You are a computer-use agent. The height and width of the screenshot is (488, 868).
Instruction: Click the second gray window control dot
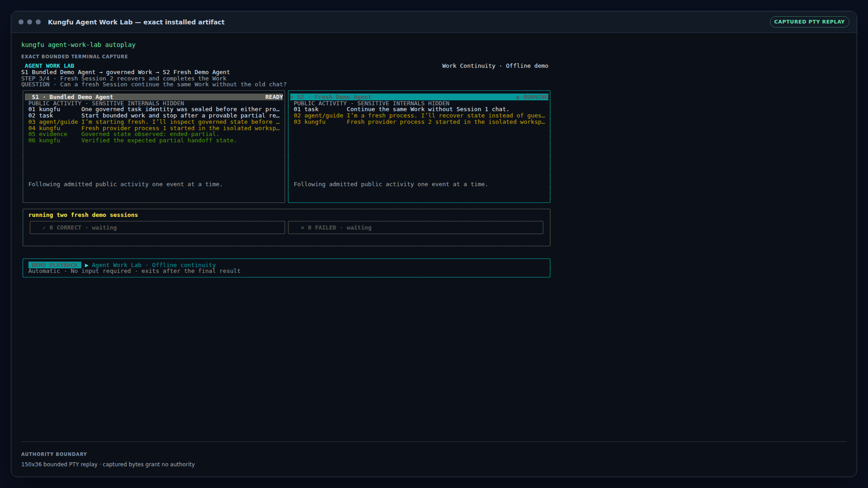click(29, 22)
